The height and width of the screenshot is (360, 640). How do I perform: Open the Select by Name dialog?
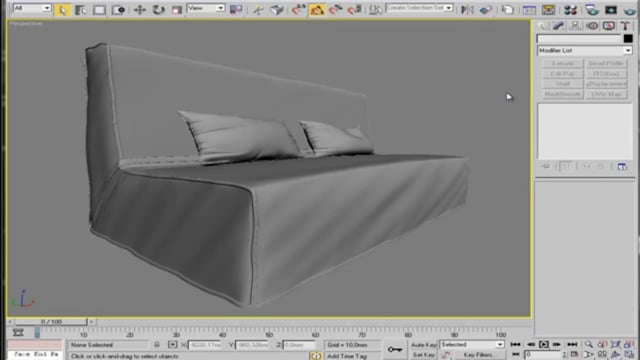click(x=80, y=9)
